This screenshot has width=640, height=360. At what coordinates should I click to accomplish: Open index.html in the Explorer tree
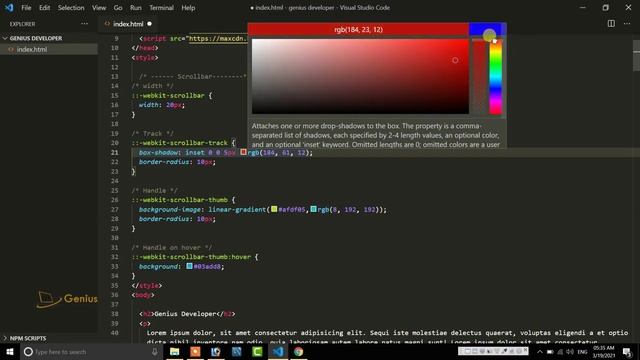click(32, 49)
